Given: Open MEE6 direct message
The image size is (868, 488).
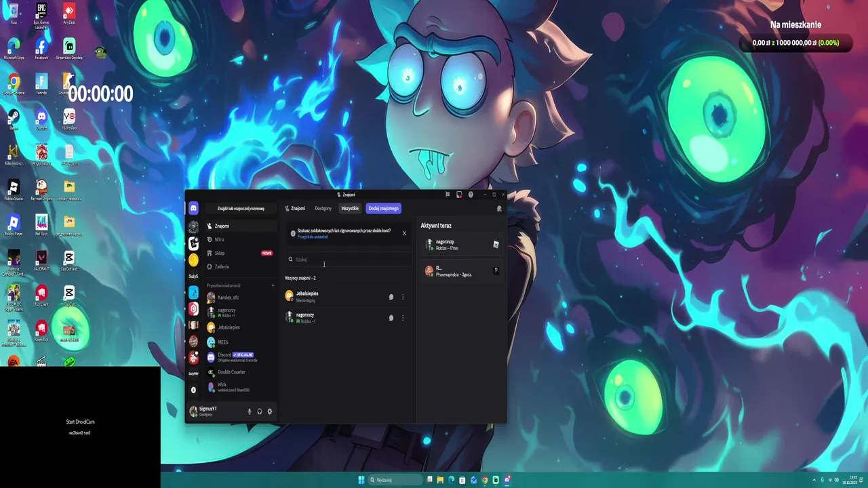Looking at the screenshot, I should click(x=241, y=342).
